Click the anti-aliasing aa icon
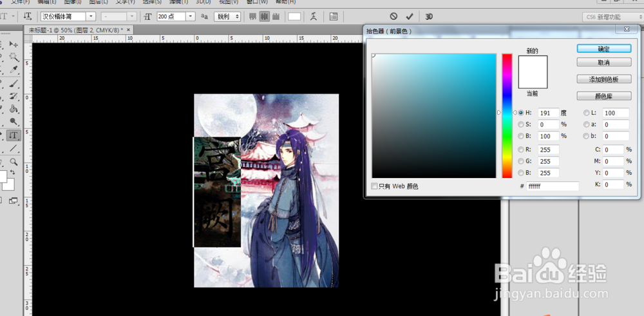This screenshot has height=316, width=644. 204,17
